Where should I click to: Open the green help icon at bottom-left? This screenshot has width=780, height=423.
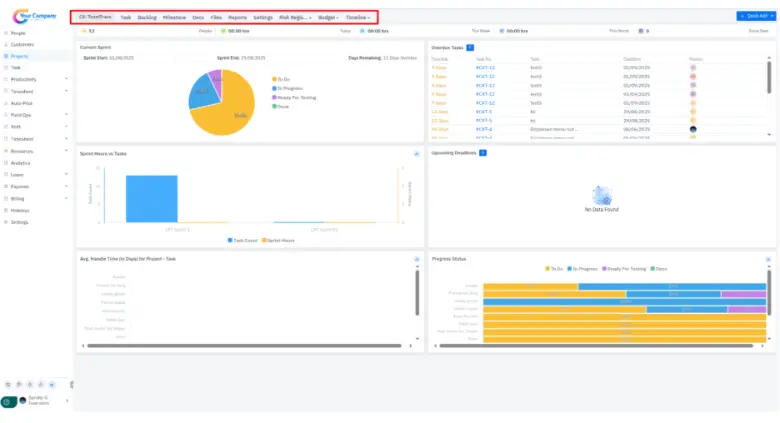tap(8, 401)
